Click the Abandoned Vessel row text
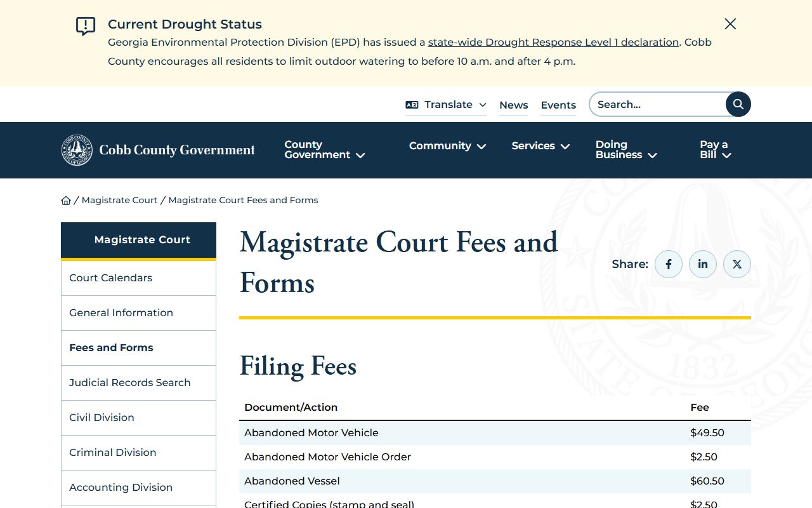 tap(292, 481)
